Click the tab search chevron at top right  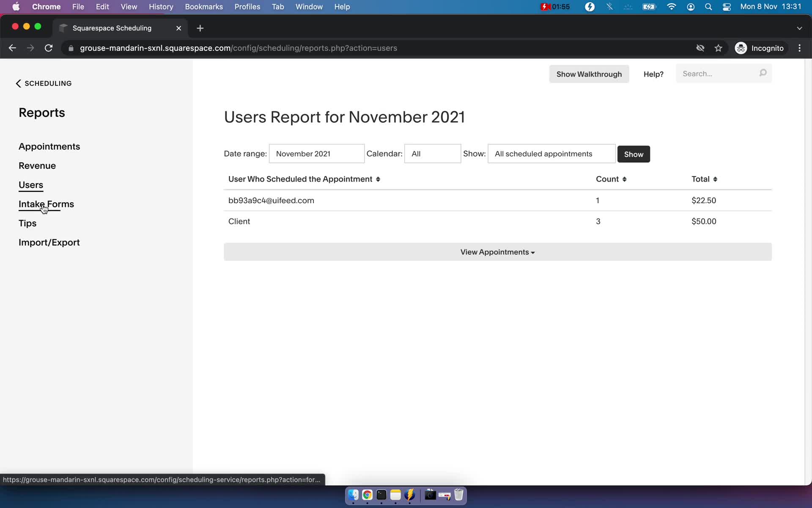click(x=799, y=28)
